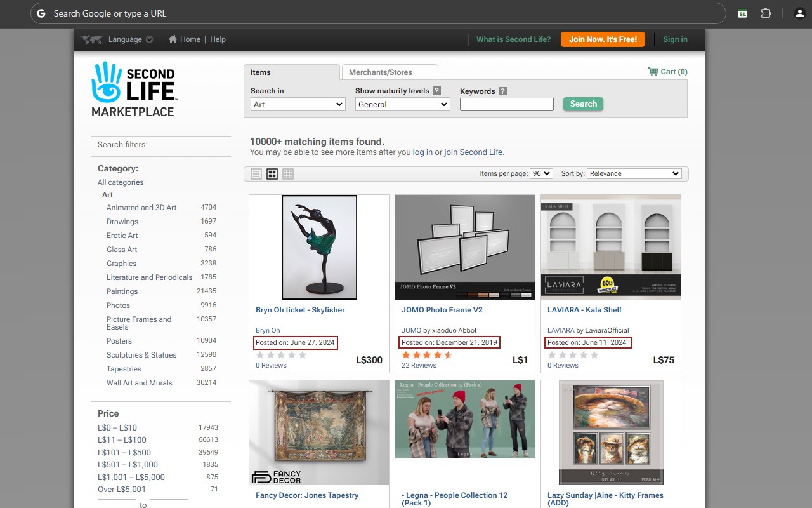Image resolution: width=812 pixels, height=508 pixels.
Task: Open the browser profile avatar icon
Action: pos(799,13)
